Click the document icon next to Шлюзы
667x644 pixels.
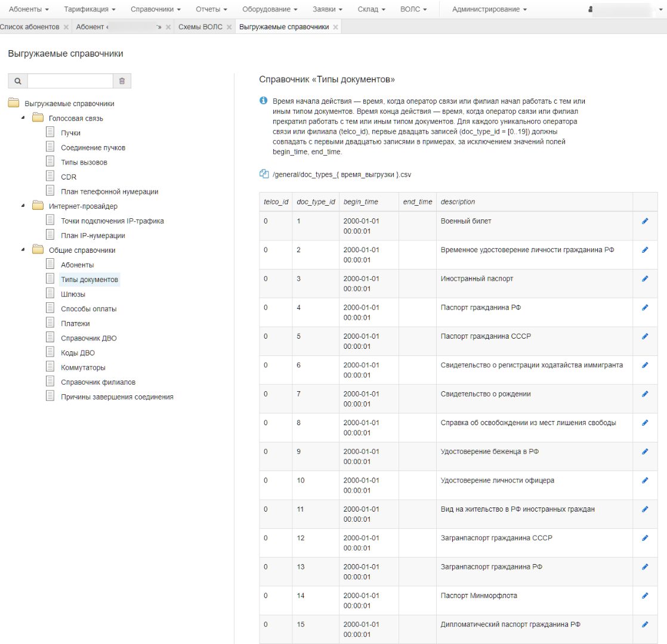(x=50, y=293)
